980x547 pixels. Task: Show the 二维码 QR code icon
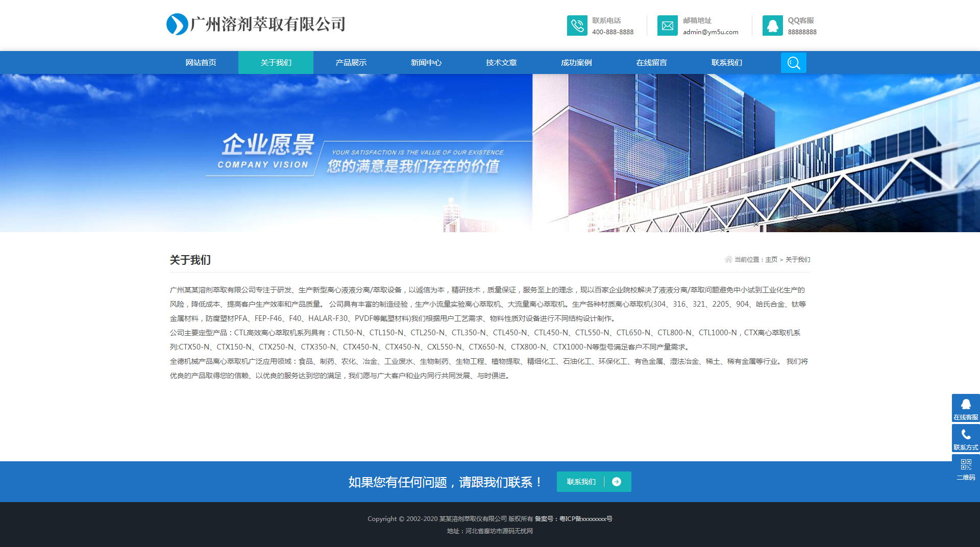(x=965, y=468)
